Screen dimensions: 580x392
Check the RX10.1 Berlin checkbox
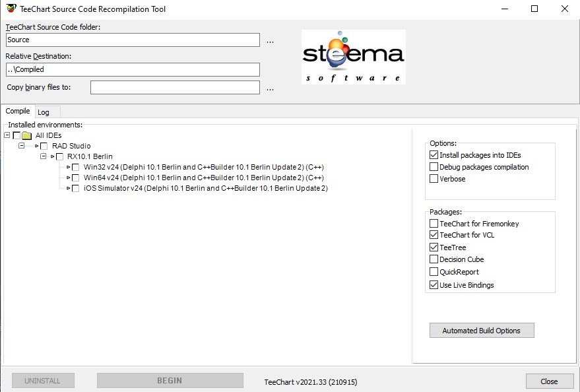tap(59, 157)
